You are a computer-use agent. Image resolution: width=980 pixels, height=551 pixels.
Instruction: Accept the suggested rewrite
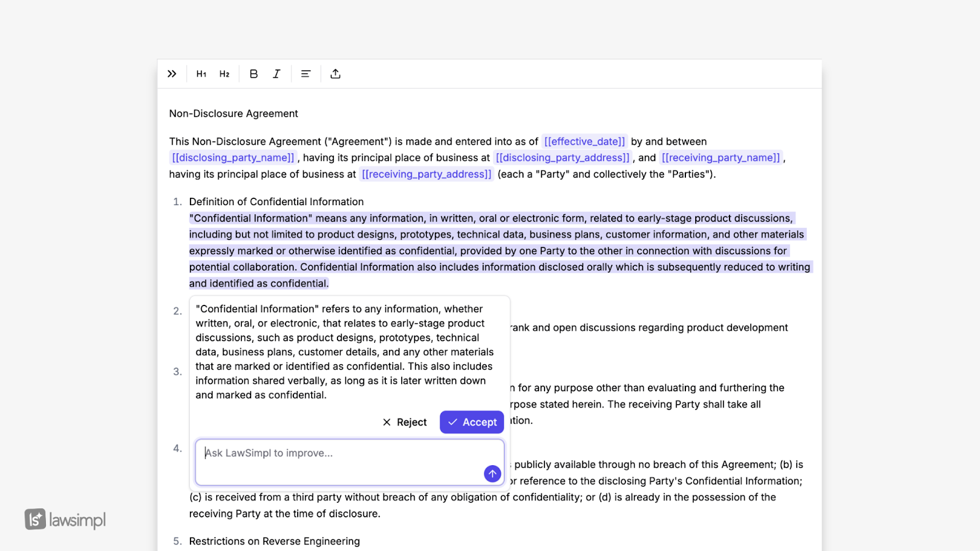coord(472,422)
